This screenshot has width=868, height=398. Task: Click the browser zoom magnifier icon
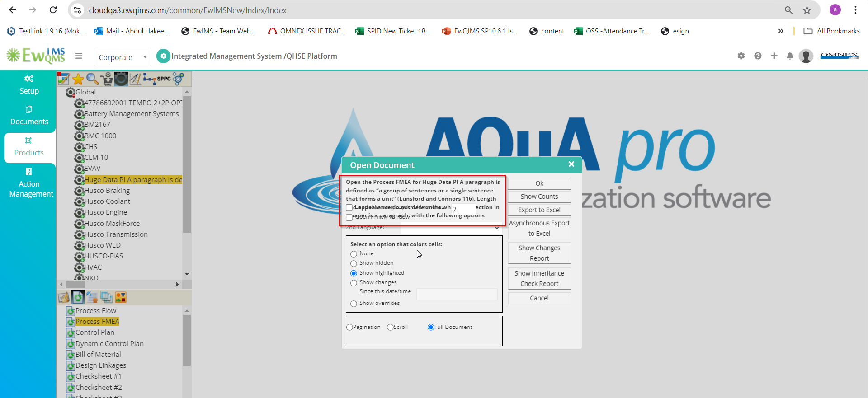coord(788,10)
